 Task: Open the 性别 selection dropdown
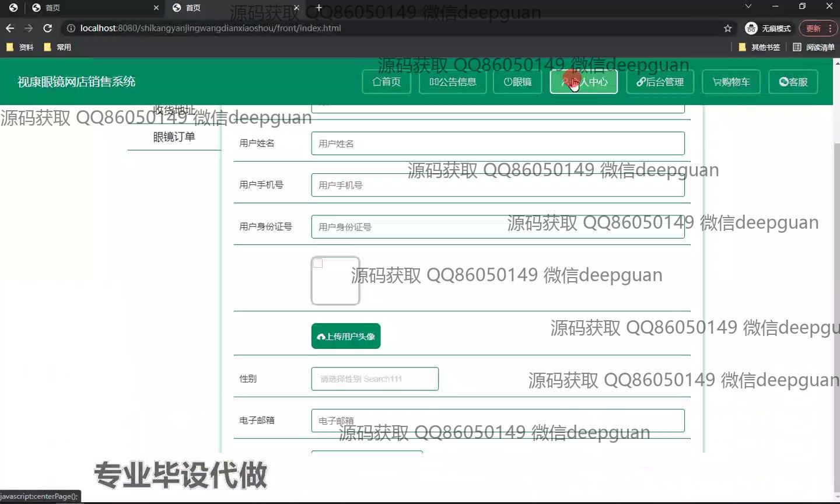(374, 379)
